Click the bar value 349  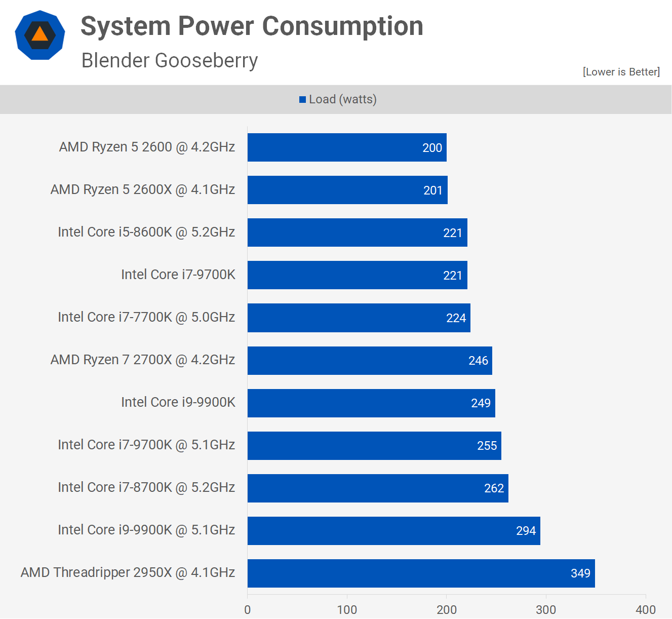pos(580,573)
